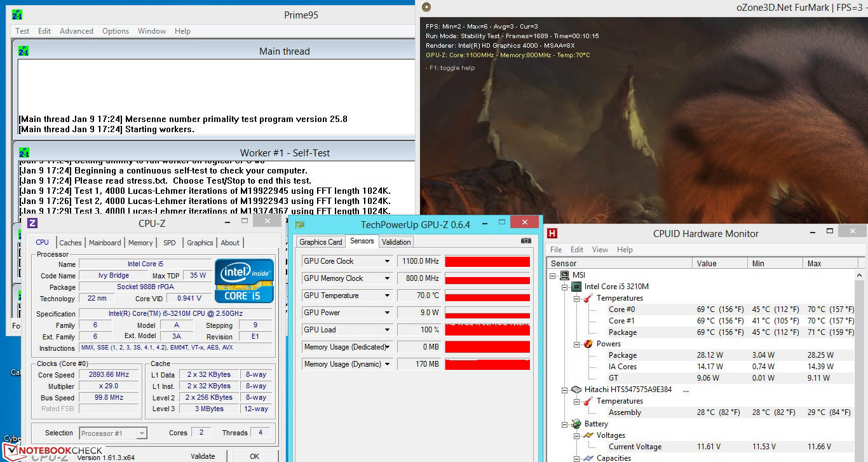The width and height of the screenshot is (868, 462).
Task: Open the Memory Usage (Dedicated) sensor dropdown
Action: (x=387, y=347)
